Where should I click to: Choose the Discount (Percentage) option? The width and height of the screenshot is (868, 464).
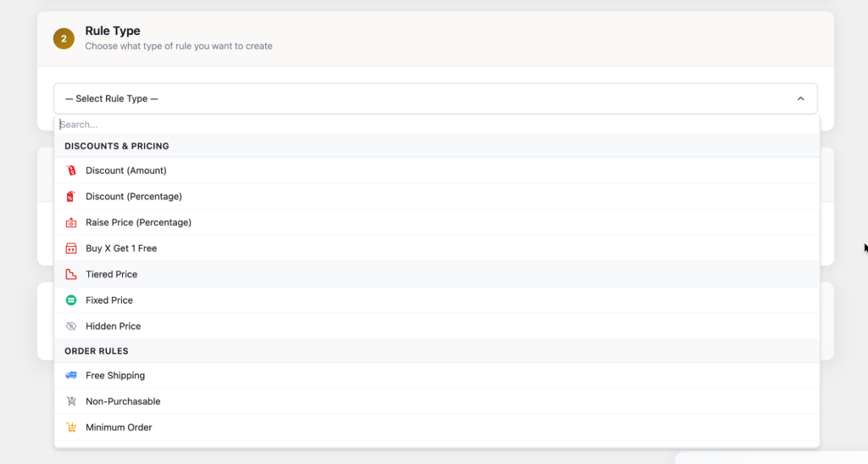coord(437,197)
